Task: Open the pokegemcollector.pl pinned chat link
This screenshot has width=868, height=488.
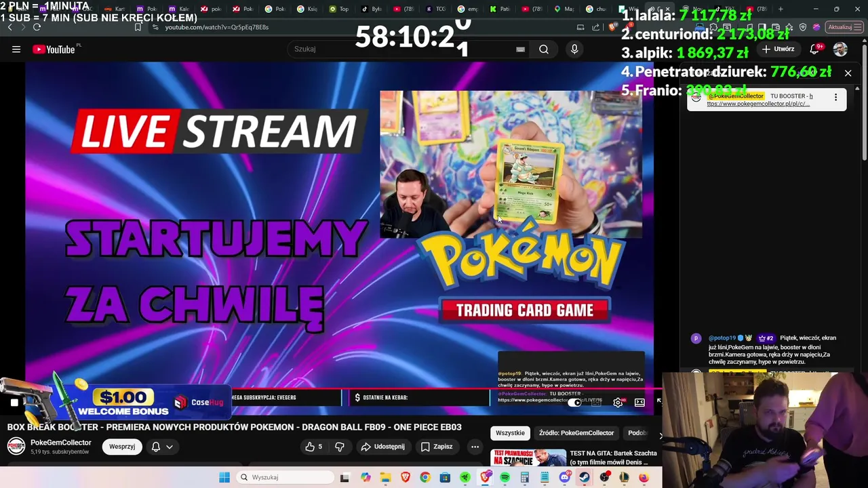Action: pyautogui.click(x=758, y=104)
